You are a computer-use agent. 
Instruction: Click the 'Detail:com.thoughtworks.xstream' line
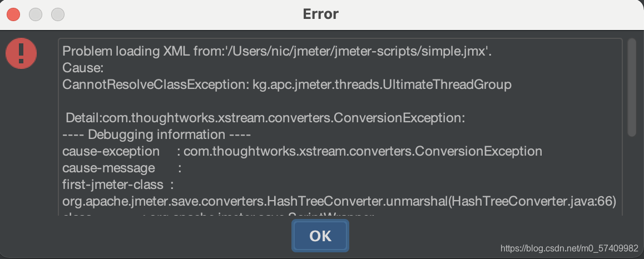[265, 118]
